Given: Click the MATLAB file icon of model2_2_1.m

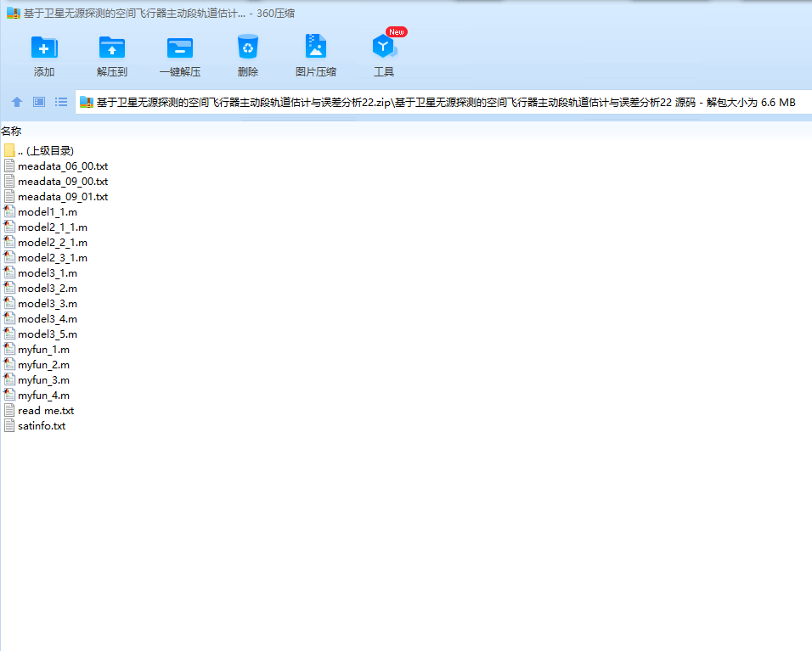Looking at the screenshot, I should 9,242.
